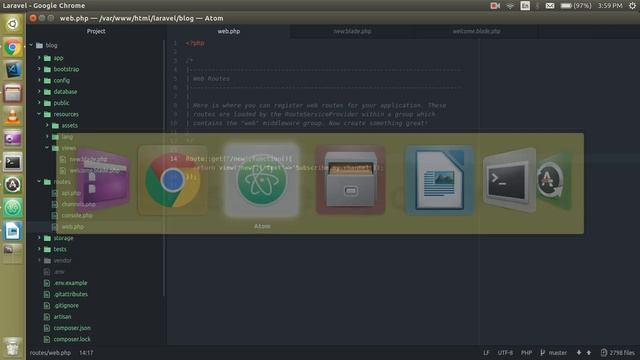
Task: Open LibreOffice Writer from launcher
Action: 13,231
